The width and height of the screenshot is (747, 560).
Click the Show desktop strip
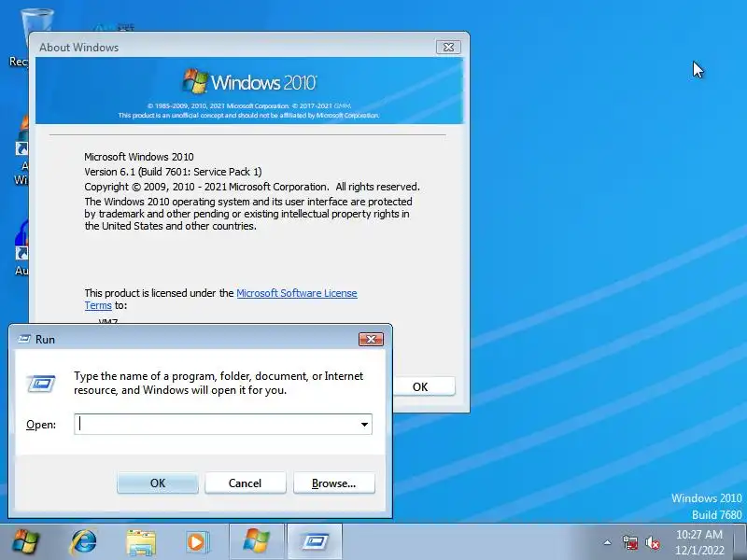[740, 541]
